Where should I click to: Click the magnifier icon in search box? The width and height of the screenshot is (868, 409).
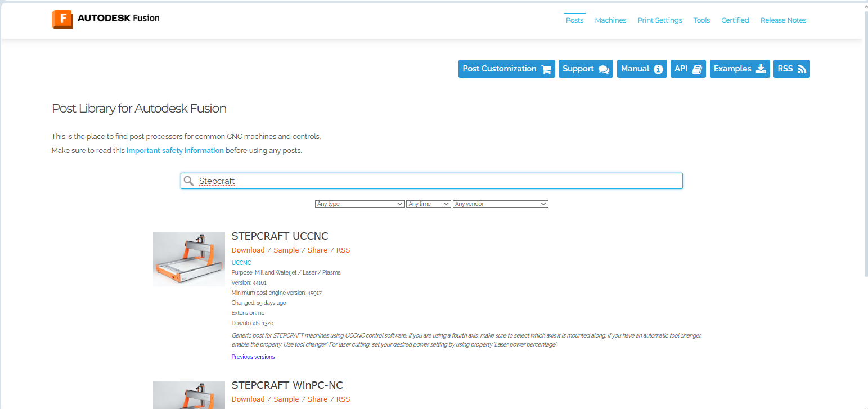189,181
